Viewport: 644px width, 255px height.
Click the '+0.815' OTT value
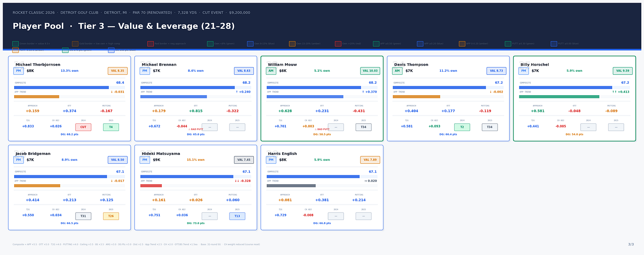click(195, 111)
